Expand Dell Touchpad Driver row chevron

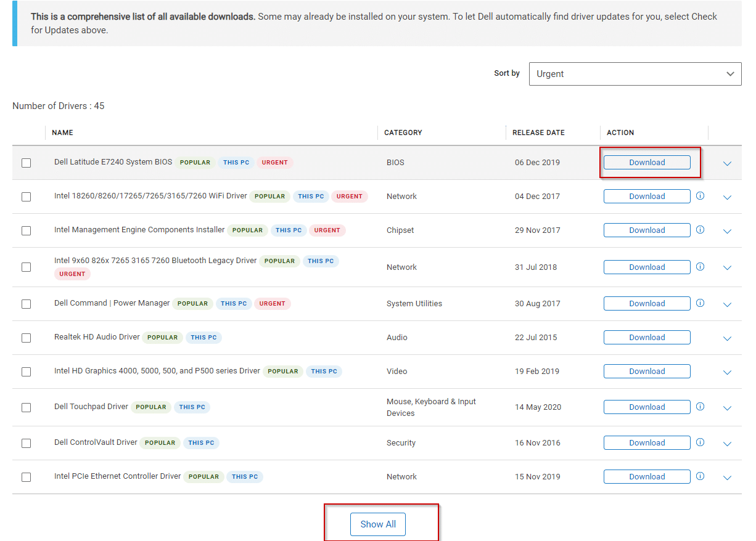click(x=727, y=408)
